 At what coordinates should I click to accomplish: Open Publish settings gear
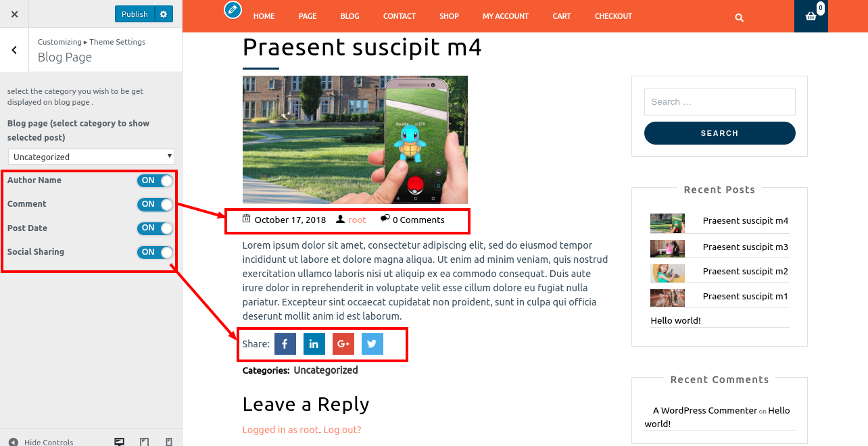[164, 14]
